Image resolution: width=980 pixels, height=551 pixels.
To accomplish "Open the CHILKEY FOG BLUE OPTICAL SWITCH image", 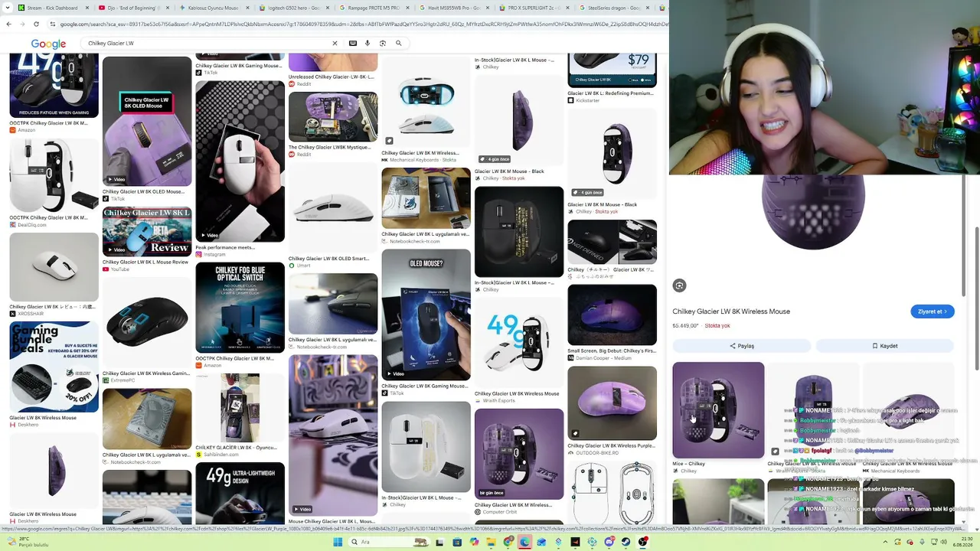I will [x=240, y=308].
